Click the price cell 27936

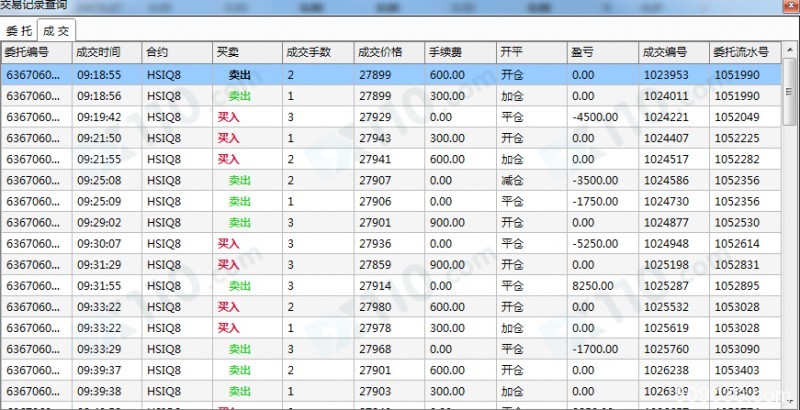(375, 244)
